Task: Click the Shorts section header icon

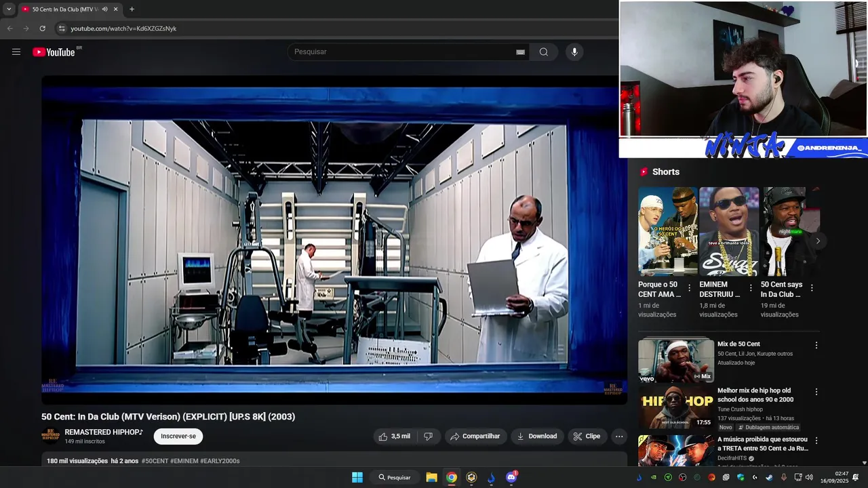Action: 644,172
